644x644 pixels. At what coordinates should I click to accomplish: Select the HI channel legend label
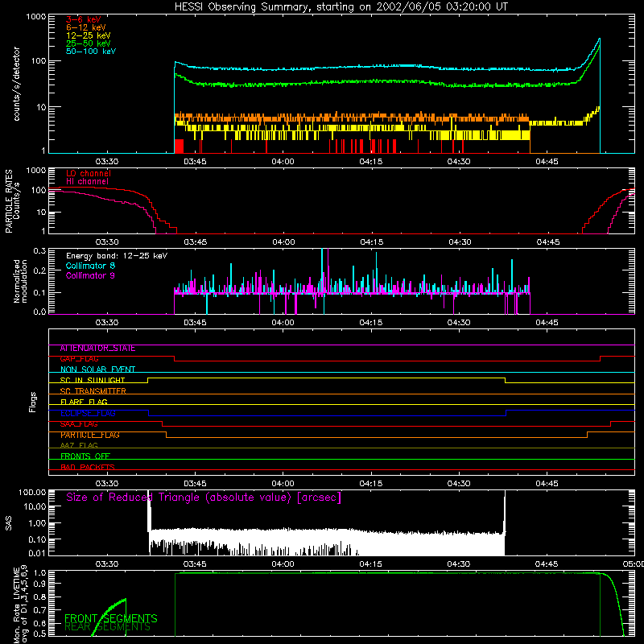pyautogui.click(x=88, y=182)
